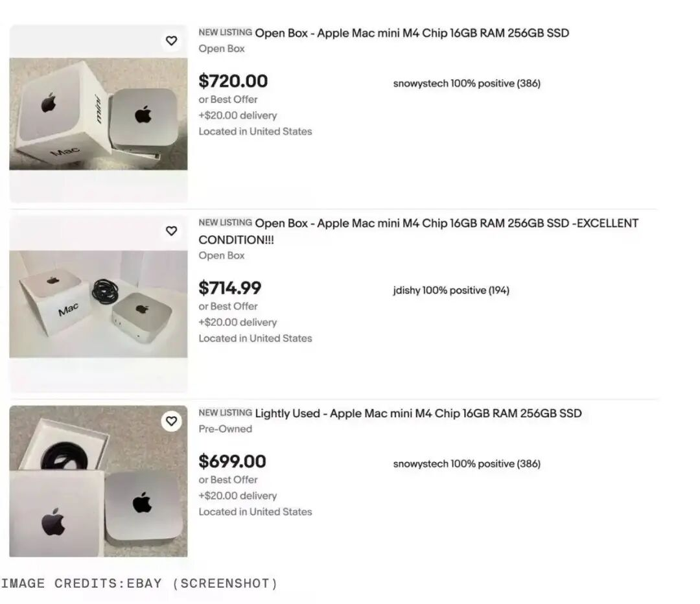This screenshot has height=604, width=700.
Task: Open jdishy seller profile
Action: tap(451, 290)
